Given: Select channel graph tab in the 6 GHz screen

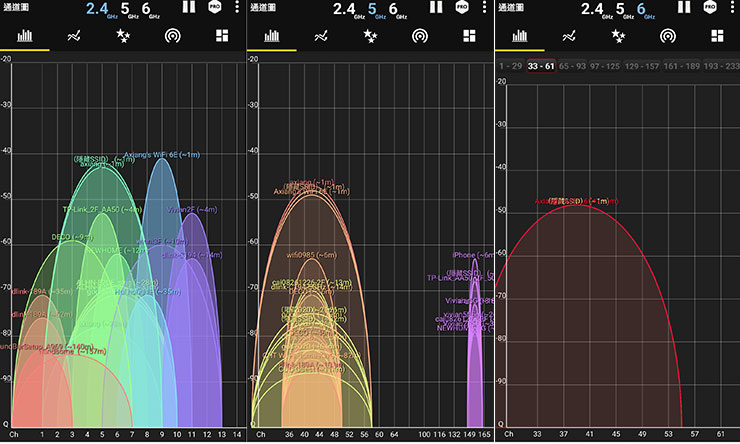Looking at the screenshot, I should (x=520, y=36).
